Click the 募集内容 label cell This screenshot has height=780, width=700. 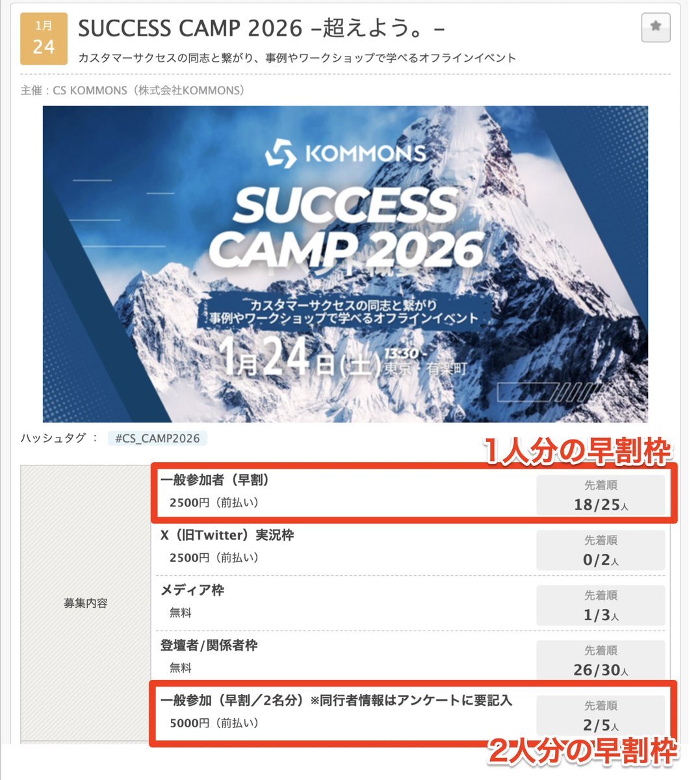point(86,603)
